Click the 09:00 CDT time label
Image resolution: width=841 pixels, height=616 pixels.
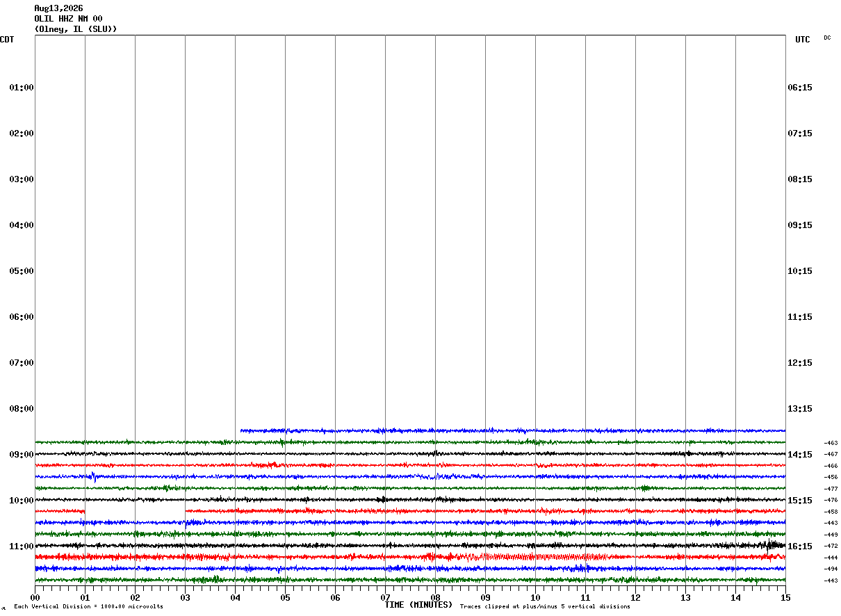tap(22, 454)
